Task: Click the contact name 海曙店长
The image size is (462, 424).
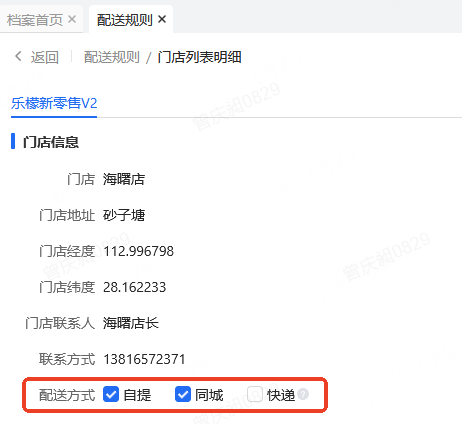Action: 131,323
